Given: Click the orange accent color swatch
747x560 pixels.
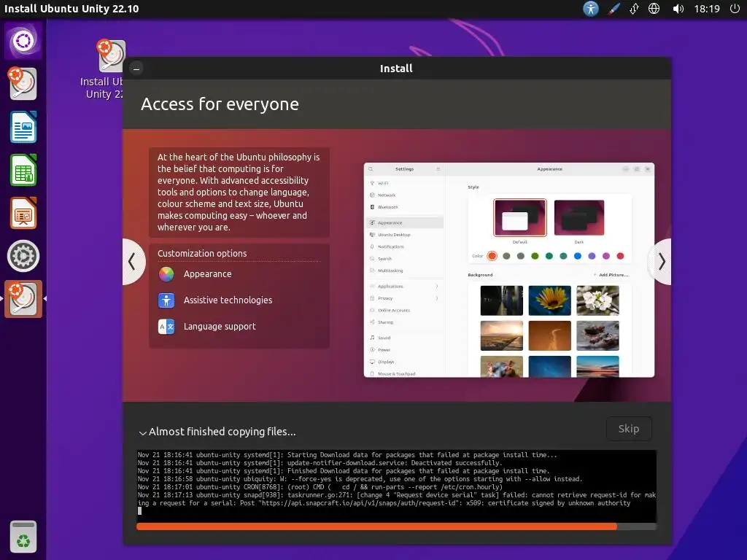Looking at the screenshot, I should [492, 256].
